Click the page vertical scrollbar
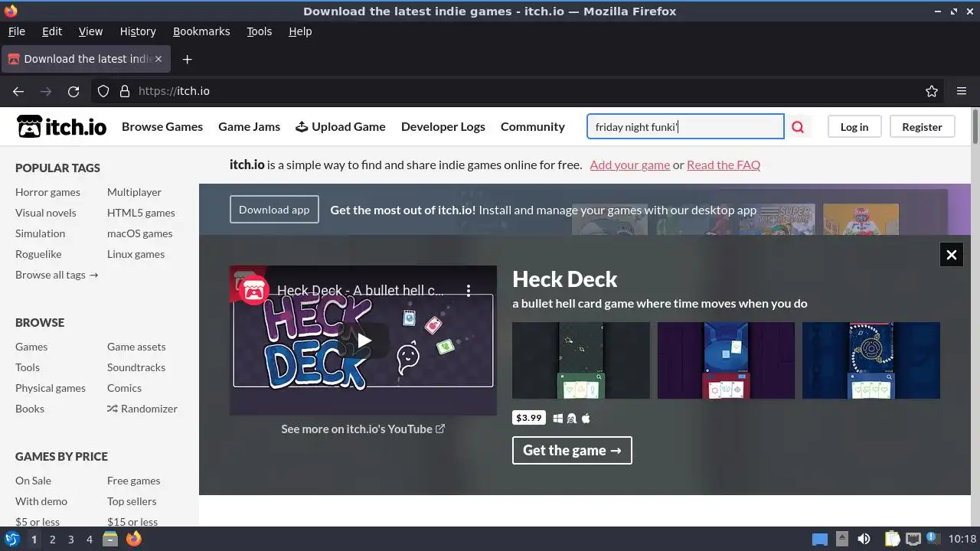 pos(975,317)
